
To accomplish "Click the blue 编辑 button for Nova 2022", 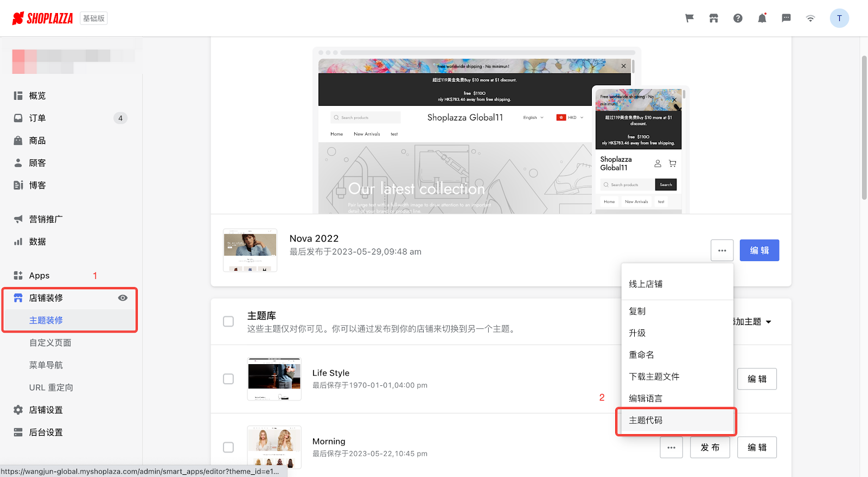I will pyautogui.click(x=759, y=250).
